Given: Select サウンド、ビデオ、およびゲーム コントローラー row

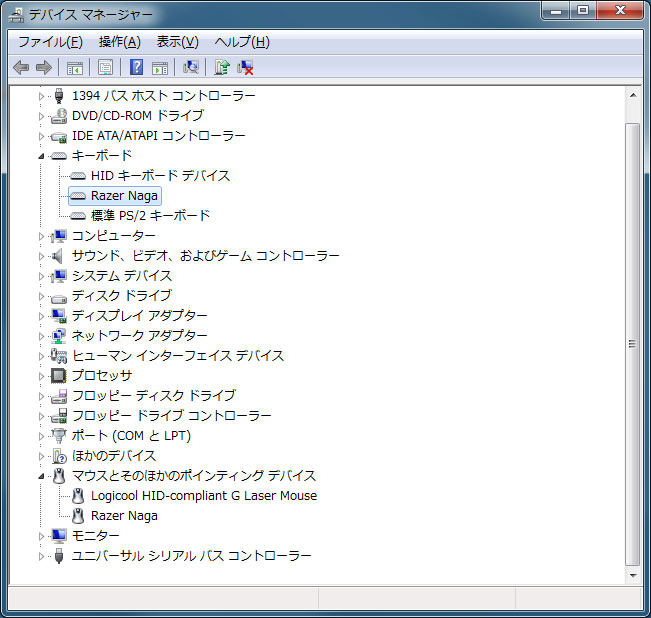Looking at the screenshot, I should [x=206, y=256].
